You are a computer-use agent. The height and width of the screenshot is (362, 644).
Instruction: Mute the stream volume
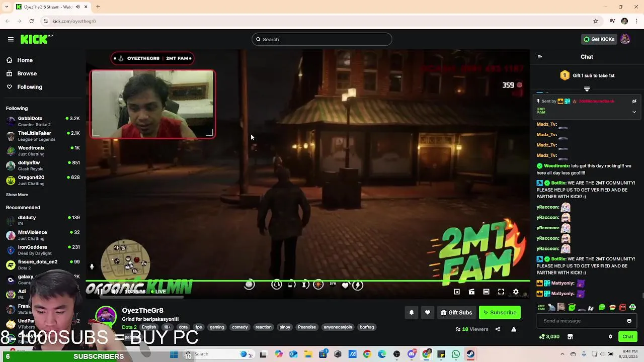(x=115, y=292)
